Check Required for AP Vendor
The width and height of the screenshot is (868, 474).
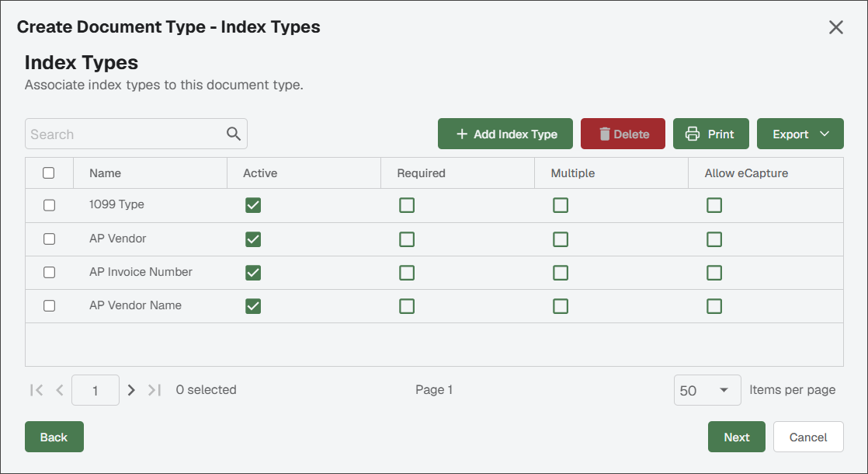click(x=407, y=239)
